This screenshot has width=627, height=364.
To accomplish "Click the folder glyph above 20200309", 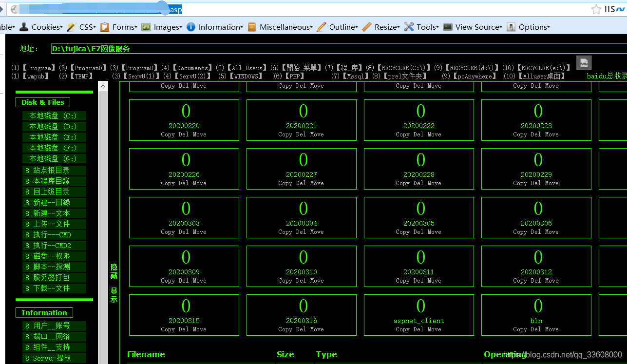I will coord(186,257).
